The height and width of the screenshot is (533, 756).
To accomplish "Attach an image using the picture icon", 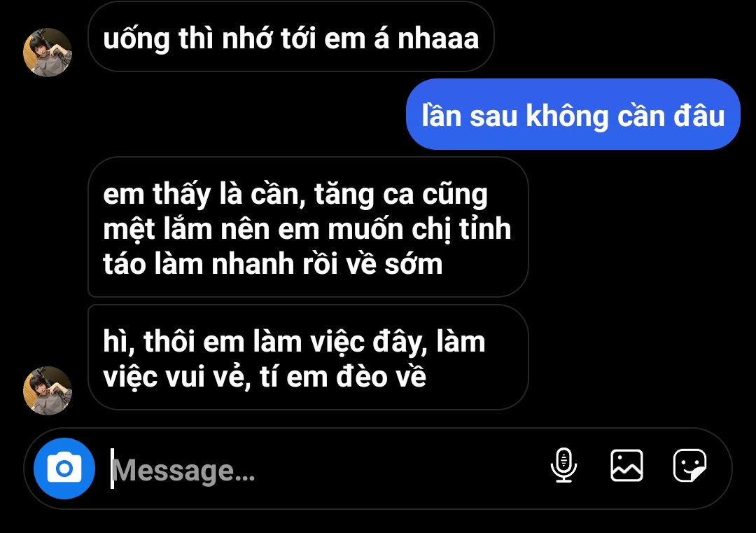I will click(x=626, y=466).
